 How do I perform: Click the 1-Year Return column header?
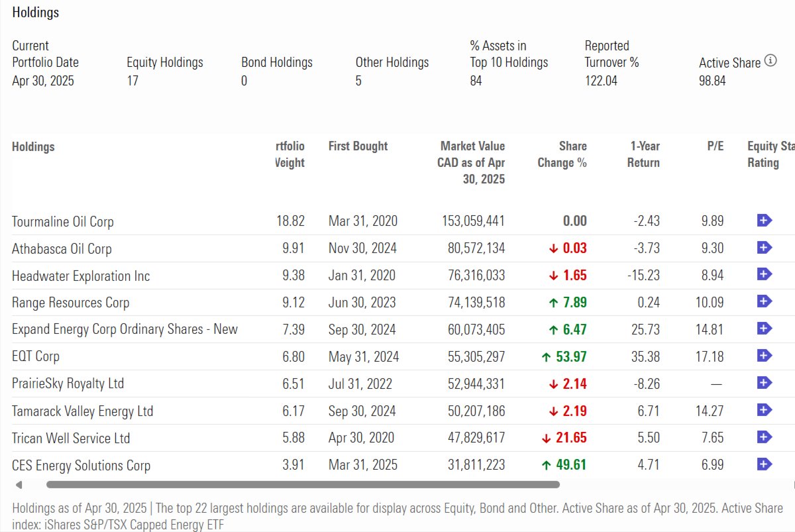click(x=643, y=154)
